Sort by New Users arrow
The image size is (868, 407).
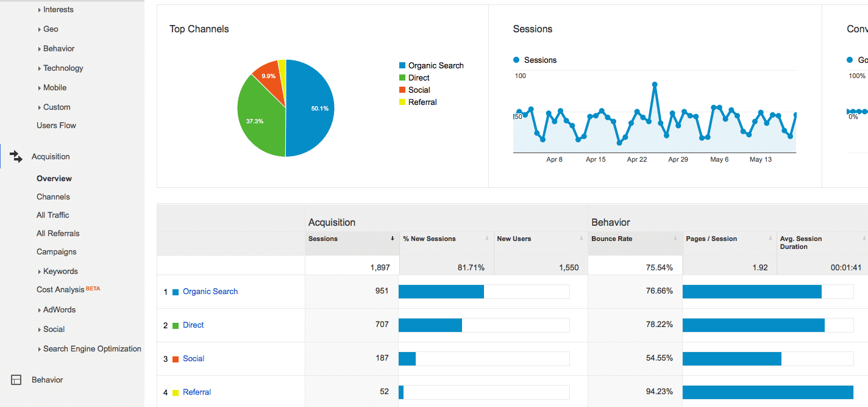582,239
